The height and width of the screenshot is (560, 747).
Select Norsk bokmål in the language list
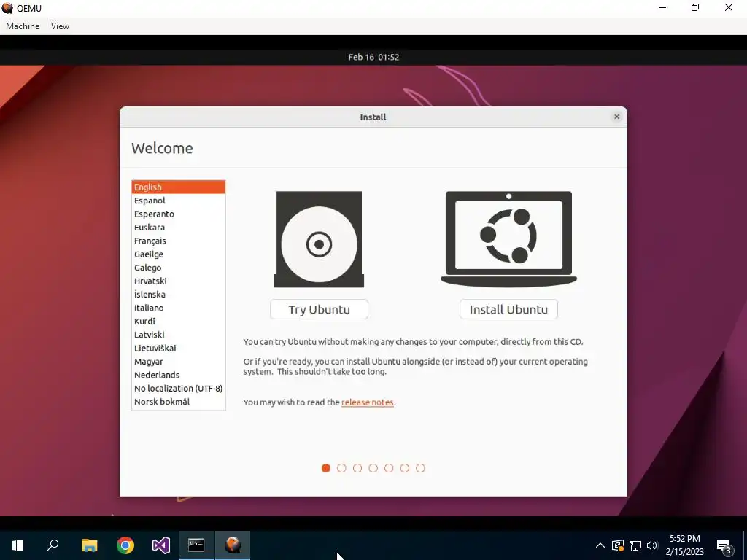pyautogui.click(x=179, y=402)
